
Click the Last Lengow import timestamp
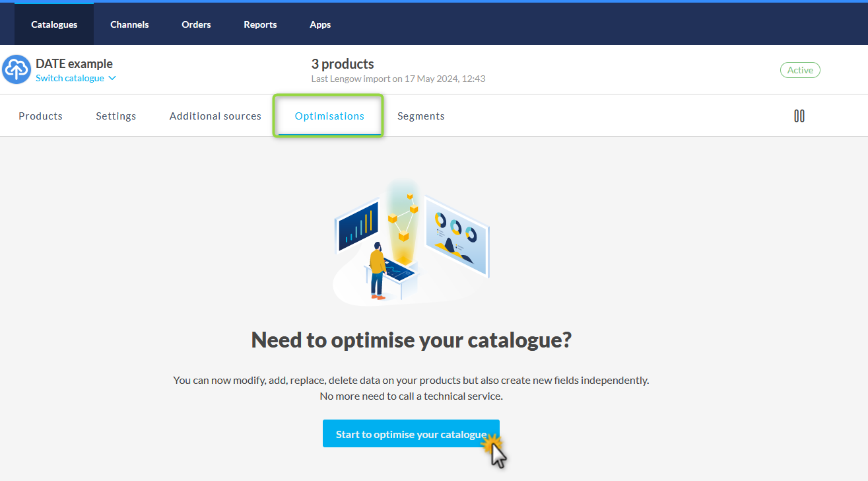pos(398,79)
